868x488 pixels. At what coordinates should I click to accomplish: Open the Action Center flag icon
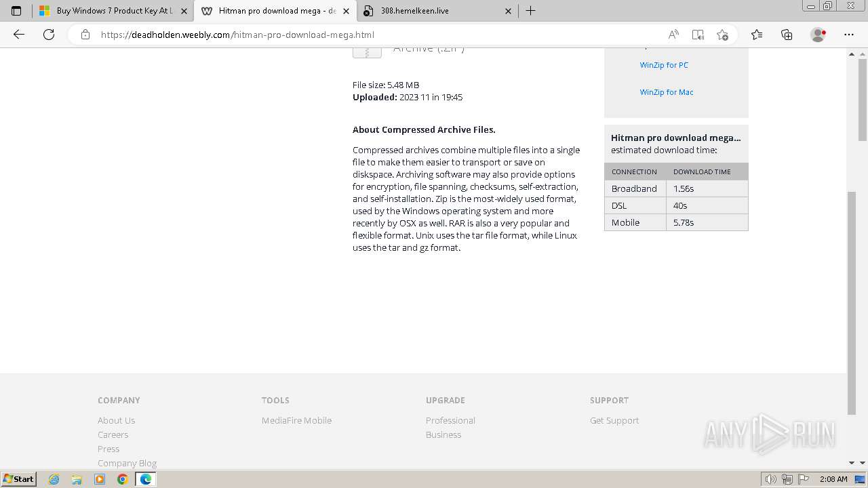coord(803,479)
